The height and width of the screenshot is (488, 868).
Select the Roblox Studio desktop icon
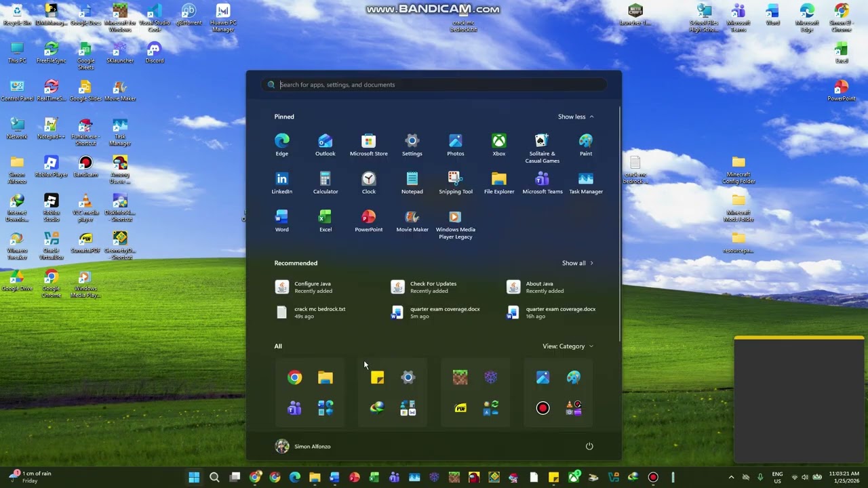(51, 207)
